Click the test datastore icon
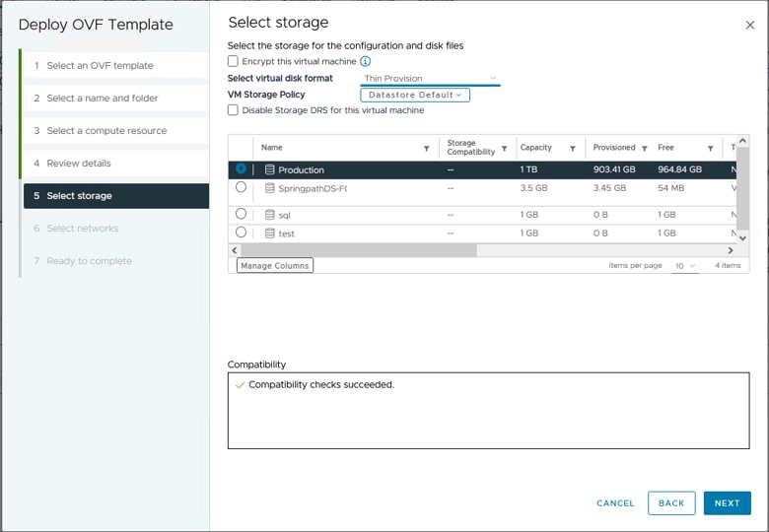769x532 pixels. pyautogui.click(x=269, y=233)
